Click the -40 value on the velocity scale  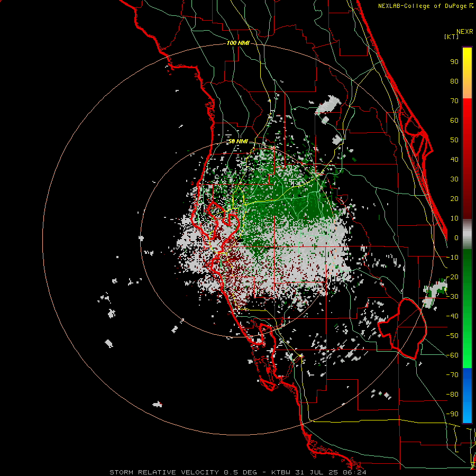[452, 316]
